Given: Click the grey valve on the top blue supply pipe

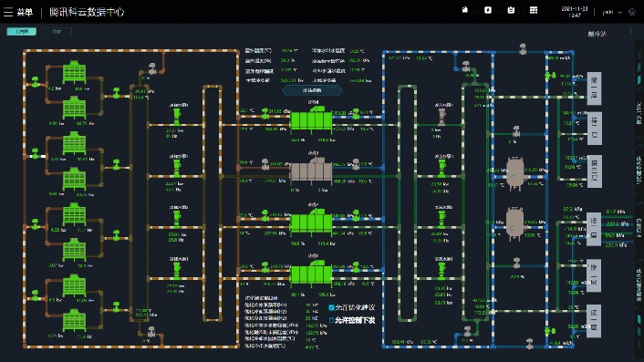Looking at the screenshot, I should point(523,49).
